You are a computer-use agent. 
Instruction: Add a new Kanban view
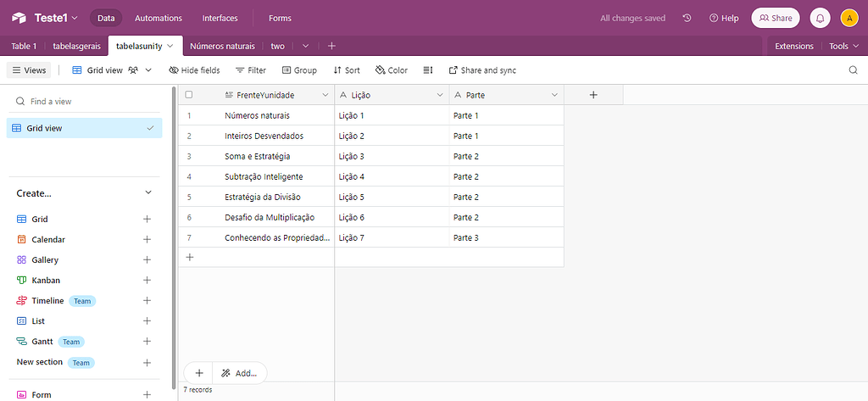(x=147, y=281)
